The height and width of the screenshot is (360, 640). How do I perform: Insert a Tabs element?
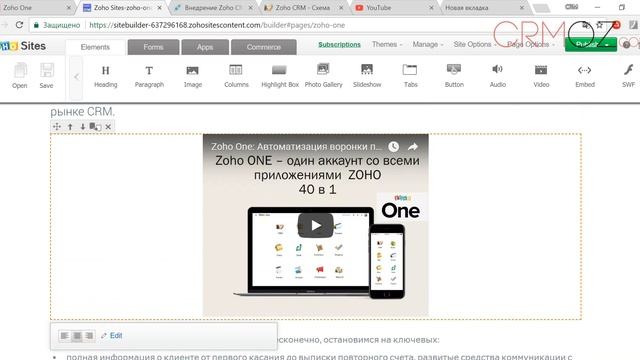tap(410, 76)
